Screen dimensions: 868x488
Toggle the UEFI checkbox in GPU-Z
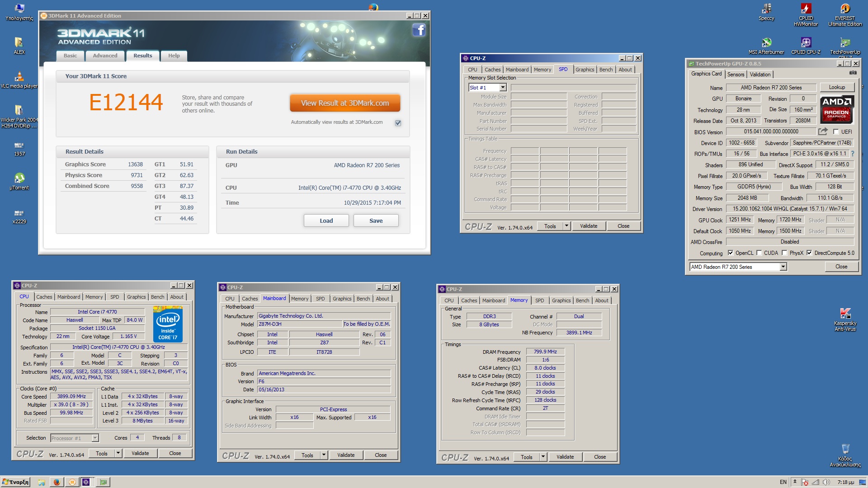click(836, 132)
